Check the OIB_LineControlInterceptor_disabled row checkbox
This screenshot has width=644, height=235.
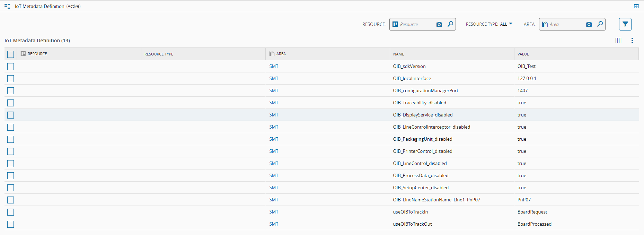(x=11, y=127)
